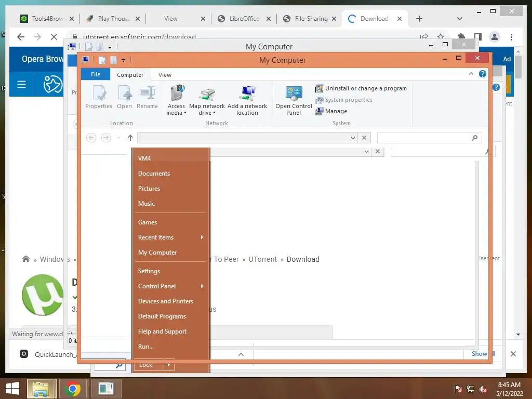532x399 pixels.
Task: Click the third taskbar app icon
Action: click(x=106, y=389)
